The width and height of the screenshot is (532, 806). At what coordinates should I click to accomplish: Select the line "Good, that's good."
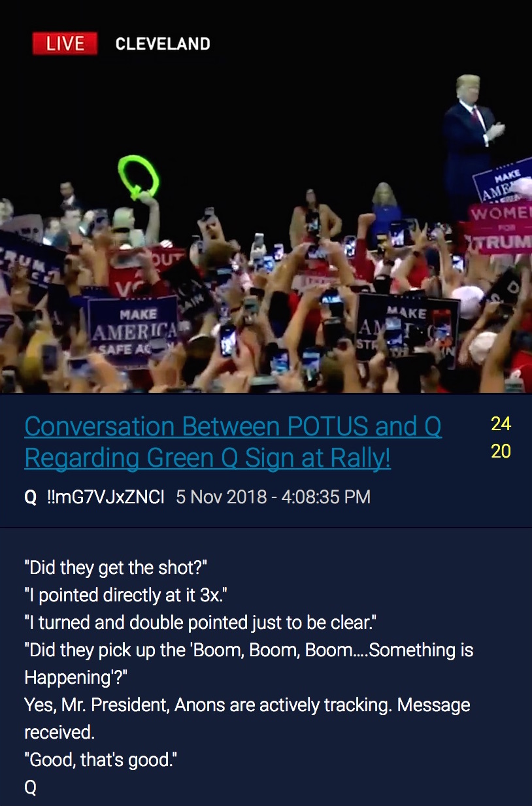coord(101,760)
